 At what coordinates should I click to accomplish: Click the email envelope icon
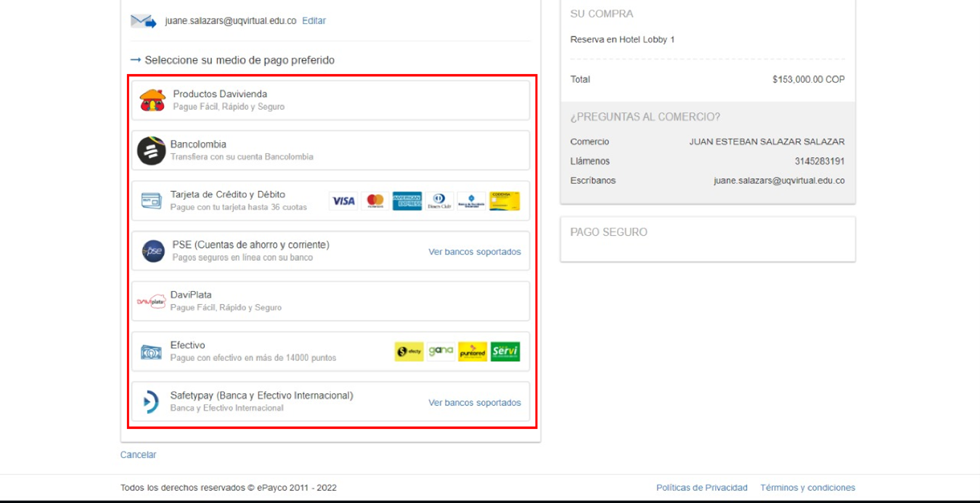pyautogui.click(x=143, y=21)
